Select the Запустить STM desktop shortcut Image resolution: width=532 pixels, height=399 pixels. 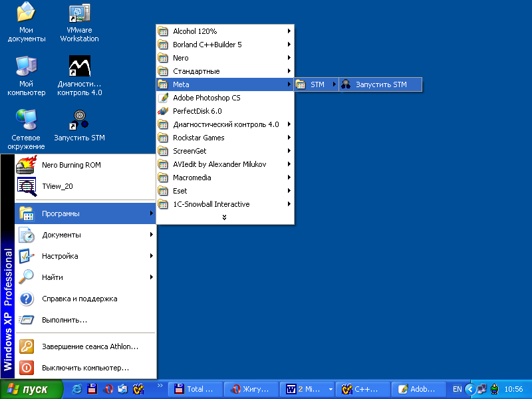pos(79,126)
